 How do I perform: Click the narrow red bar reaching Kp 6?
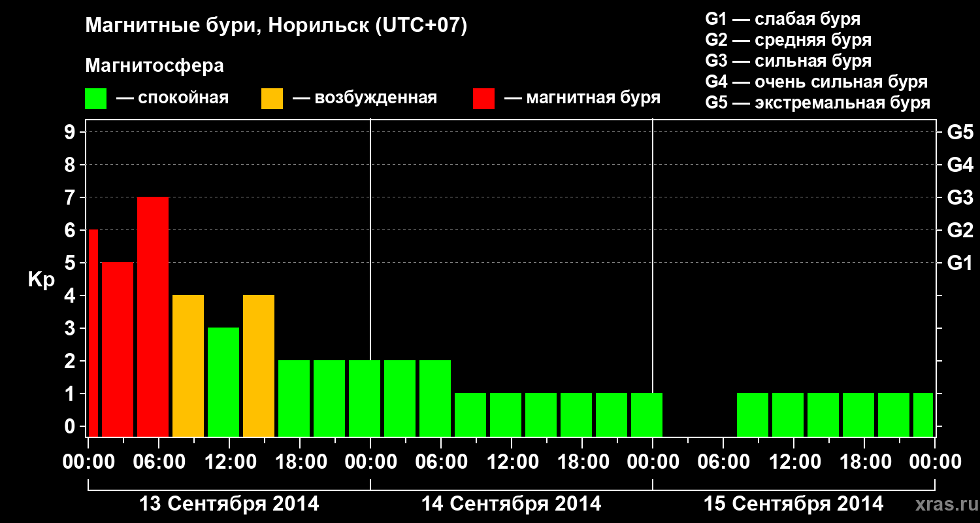[93, 333]
